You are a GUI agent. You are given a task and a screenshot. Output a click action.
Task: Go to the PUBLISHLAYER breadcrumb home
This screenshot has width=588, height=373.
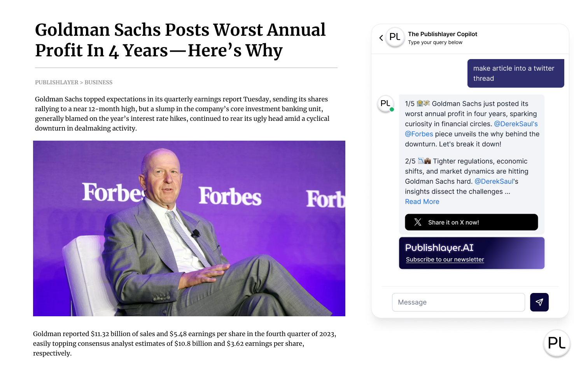click(57, 82)
